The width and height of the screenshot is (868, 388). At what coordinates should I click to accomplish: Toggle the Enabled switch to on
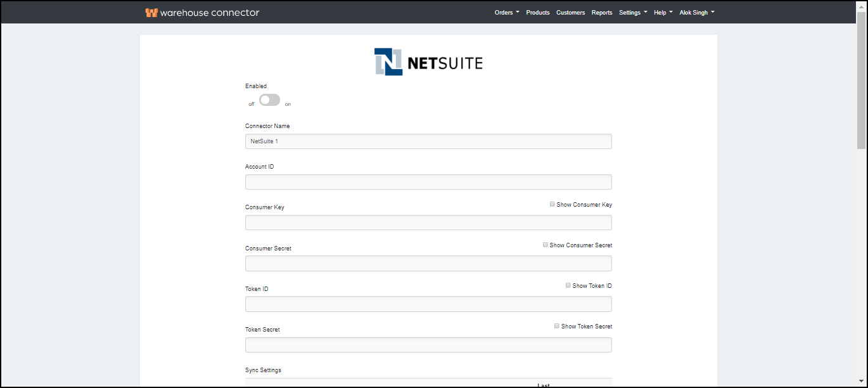(269, 100)
